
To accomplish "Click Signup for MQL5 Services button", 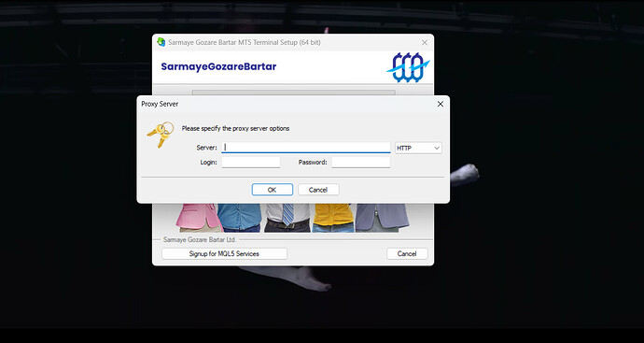I will [x=224, y=254].
